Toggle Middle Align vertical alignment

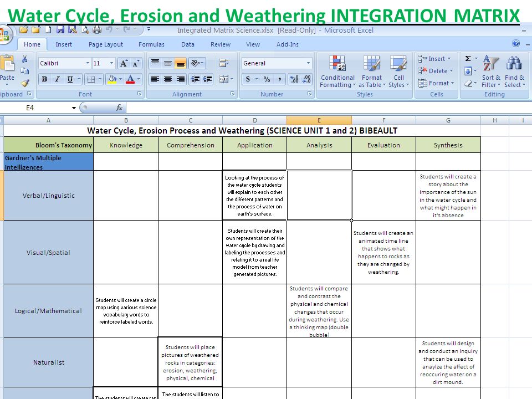[167, 63]
